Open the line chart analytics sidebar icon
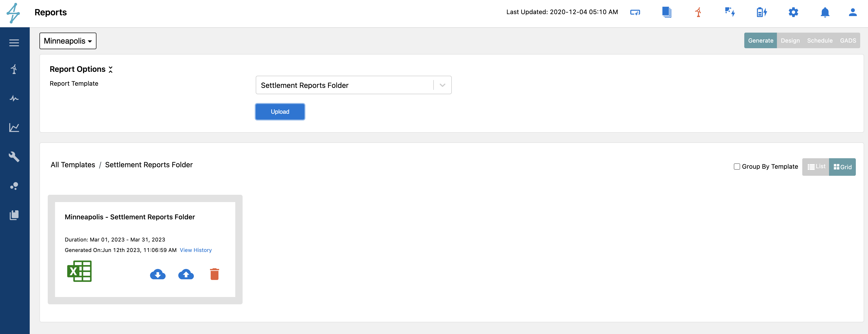Image resolution: width=868 pixels, height=334 pixels. [x=14, y=128]
